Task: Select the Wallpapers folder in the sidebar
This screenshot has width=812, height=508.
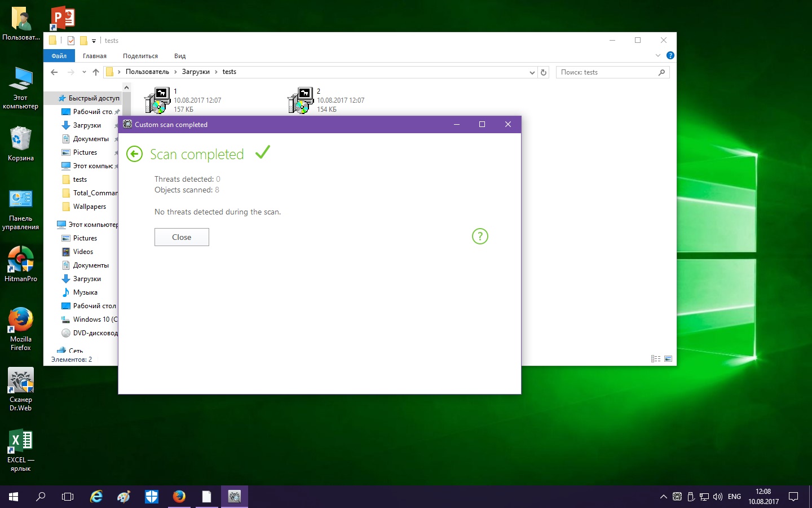Action: pyautogui.click(x=89, y=207)
